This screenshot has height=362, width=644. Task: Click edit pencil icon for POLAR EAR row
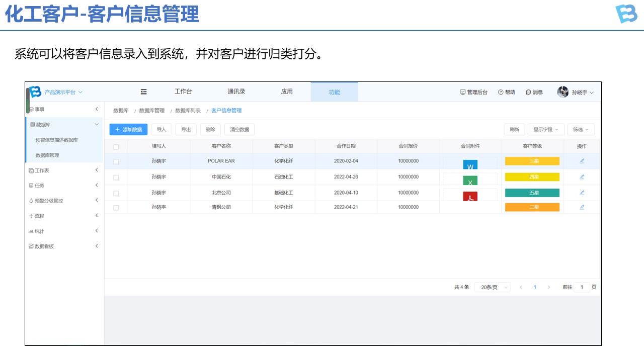[x=582, y=161]
